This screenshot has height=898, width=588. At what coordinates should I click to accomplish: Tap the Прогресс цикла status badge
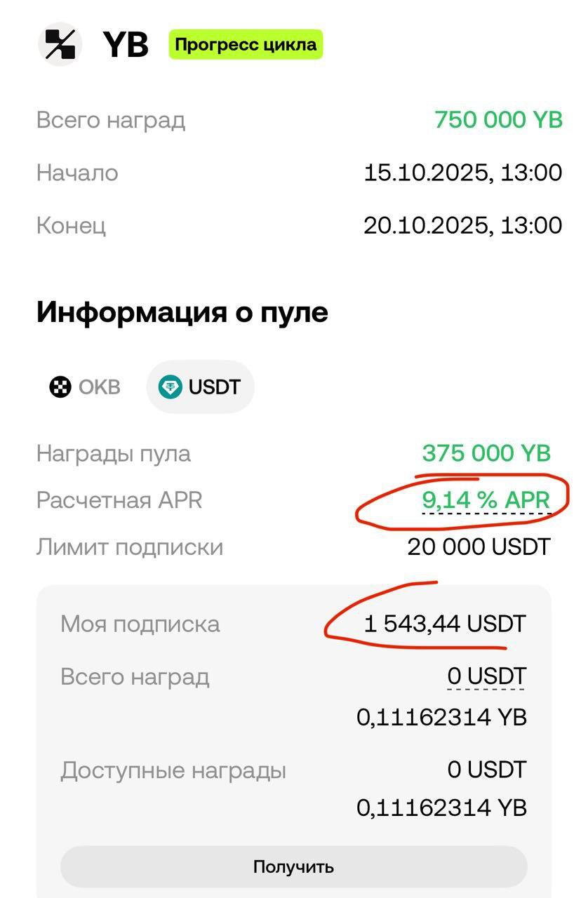246,45
